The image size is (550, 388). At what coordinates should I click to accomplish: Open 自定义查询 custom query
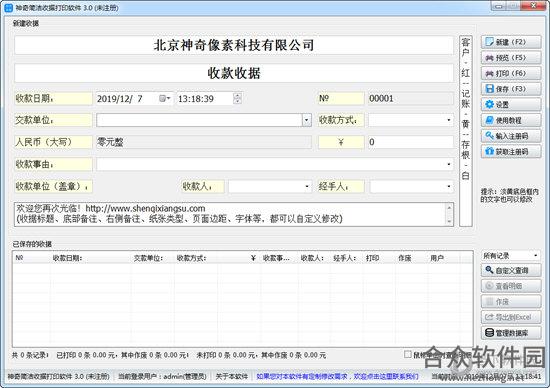[x=511, y=270]
